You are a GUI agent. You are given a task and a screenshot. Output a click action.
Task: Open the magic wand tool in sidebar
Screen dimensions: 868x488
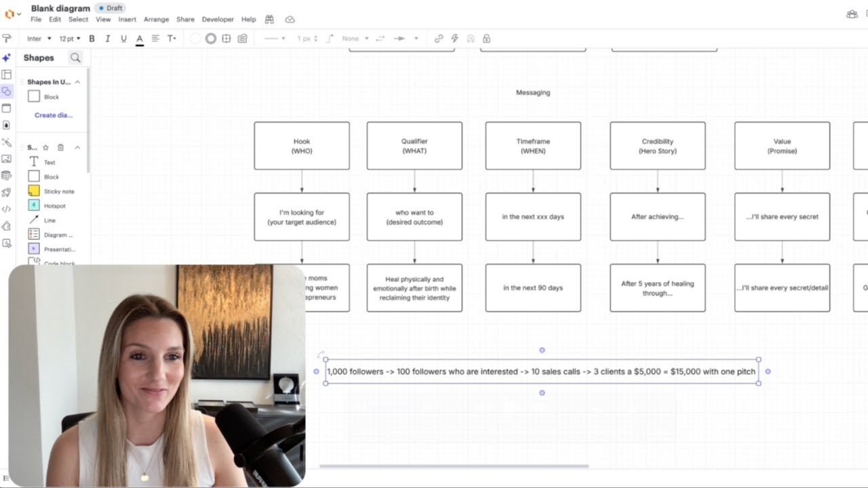(7, 142)
